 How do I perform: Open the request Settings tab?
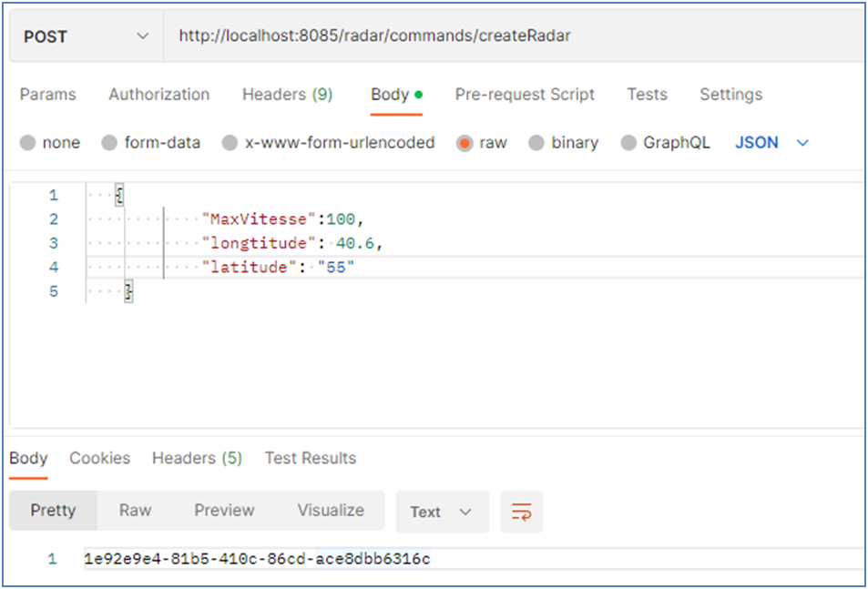click(x=730, y=94)
